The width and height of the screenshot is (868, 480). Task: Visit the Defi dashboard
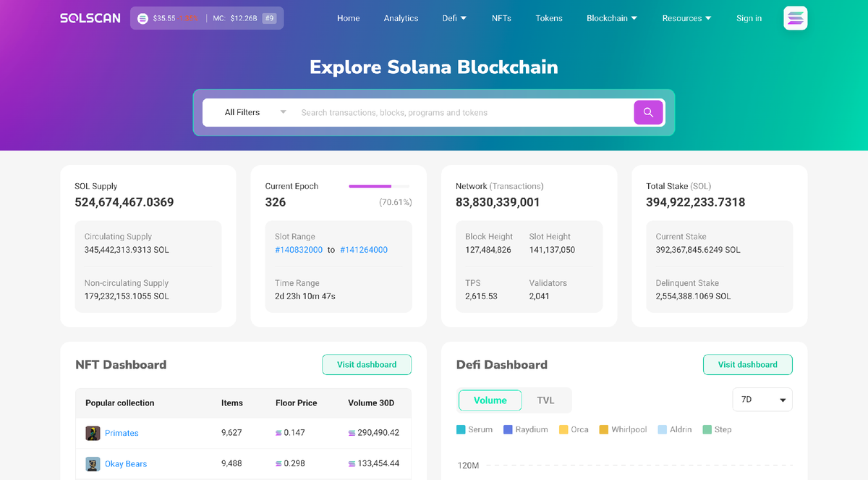tap(748, 365)
